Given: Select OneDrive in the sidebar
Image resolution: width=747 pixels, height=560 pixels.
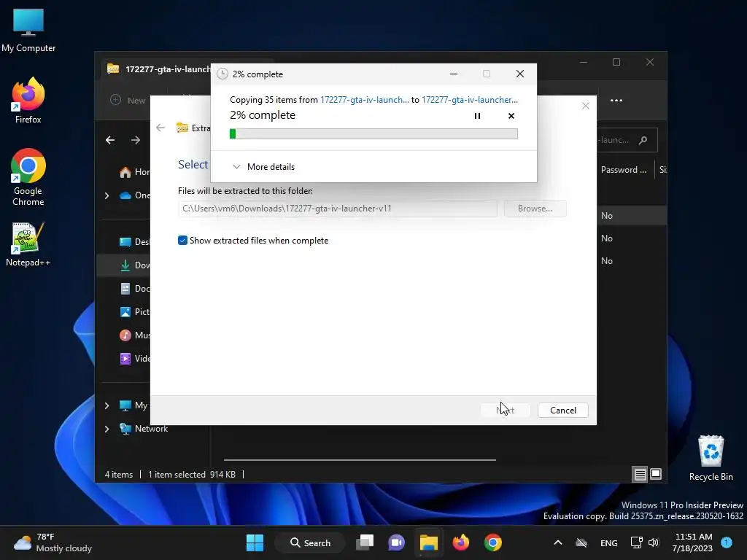Looking at the screenshot, I should [134, 195].
